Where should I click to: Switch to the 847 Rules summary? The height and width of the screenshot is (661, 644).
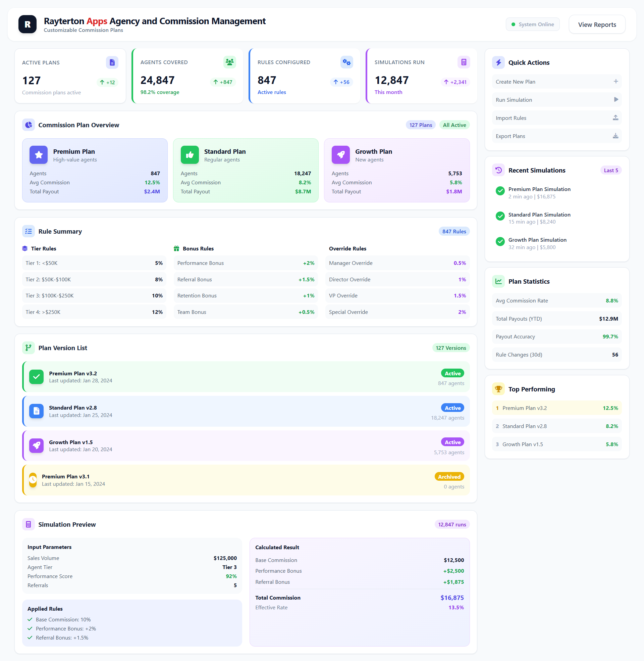click(x=454, y=231)
